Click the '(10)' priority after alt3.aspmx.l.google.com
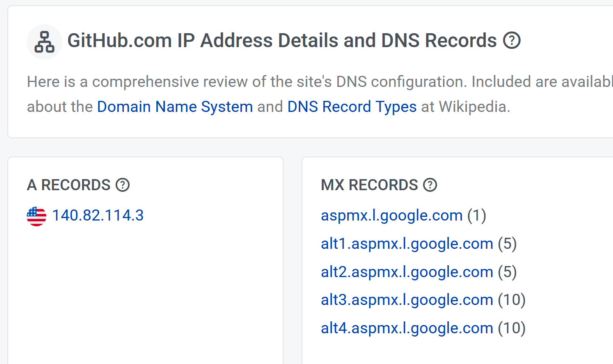613x364 pixels. (x=512, y=300)
